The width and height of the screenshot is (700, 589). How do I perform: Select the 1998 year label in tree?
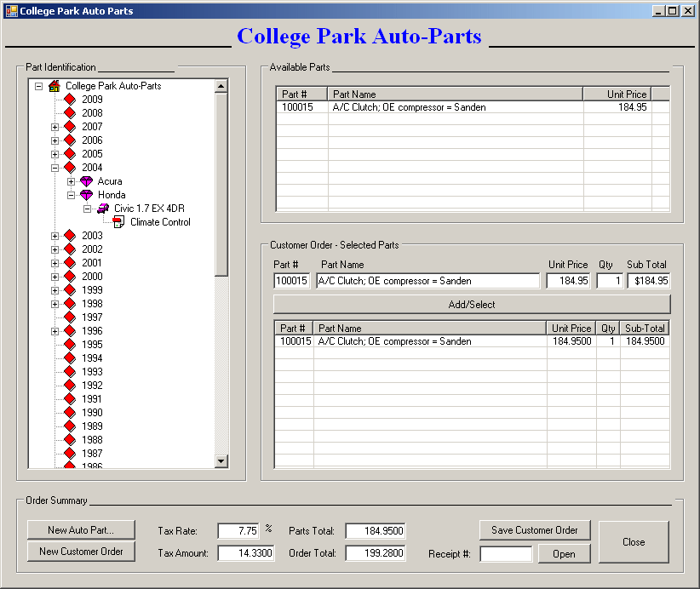(92, 303)
